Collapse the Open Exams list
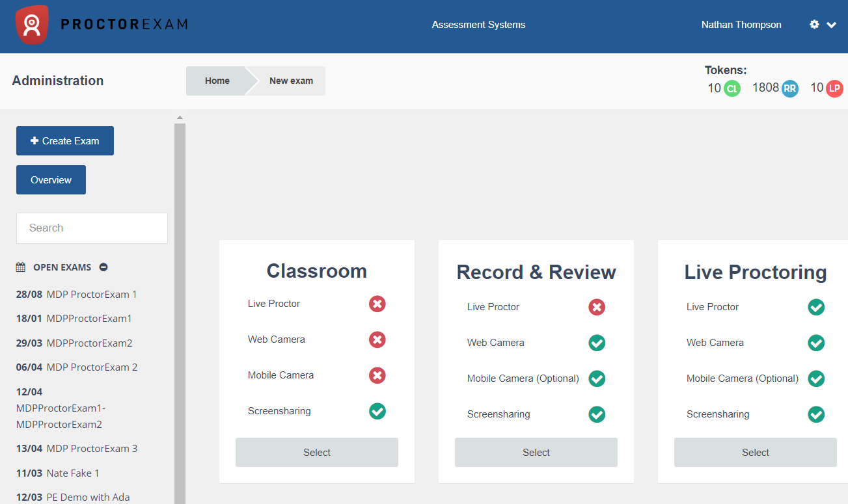The image size is (848, 504). click(x=103, y=267)
